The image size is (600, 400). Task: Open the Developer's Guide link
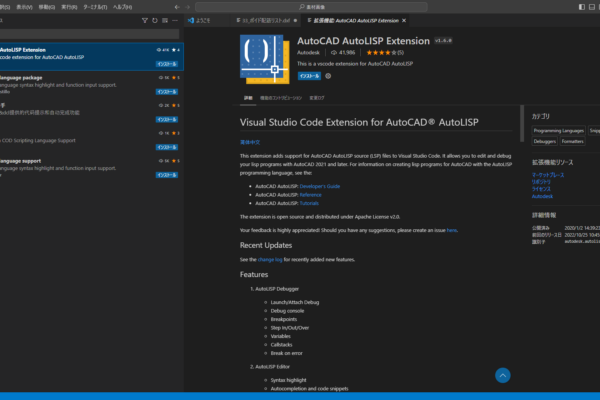click(320, 186)
